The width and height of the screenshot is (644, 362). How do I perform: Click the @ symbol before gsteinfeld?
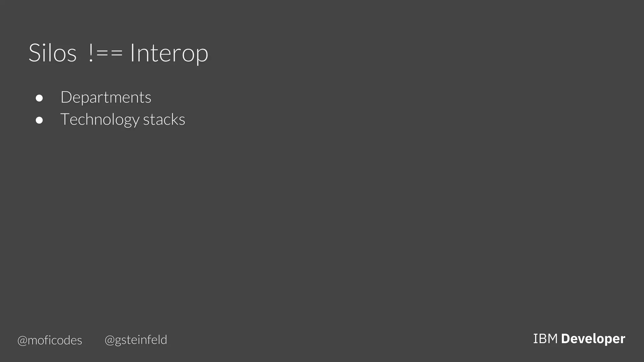[110, 340]
